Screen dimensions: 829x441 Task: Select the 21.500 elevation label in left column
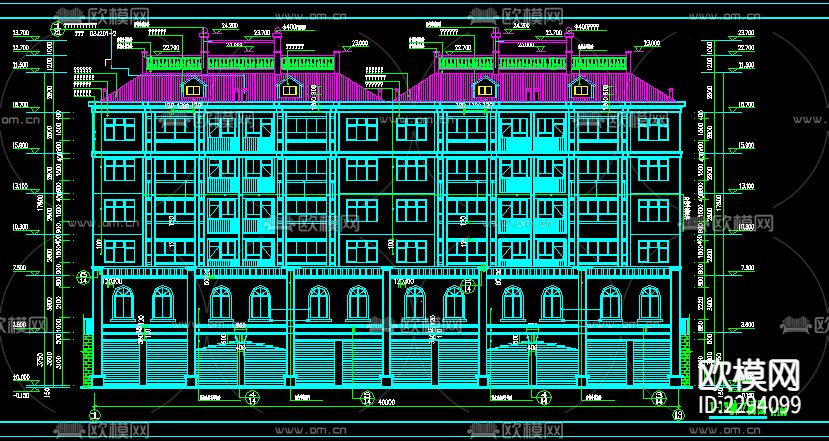21,66
